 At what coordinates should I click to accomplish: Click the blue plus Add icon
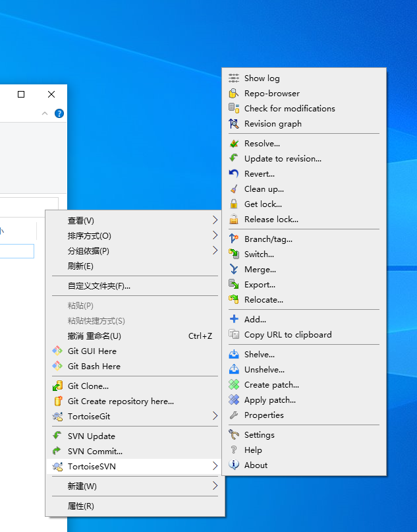click(234, 319)
